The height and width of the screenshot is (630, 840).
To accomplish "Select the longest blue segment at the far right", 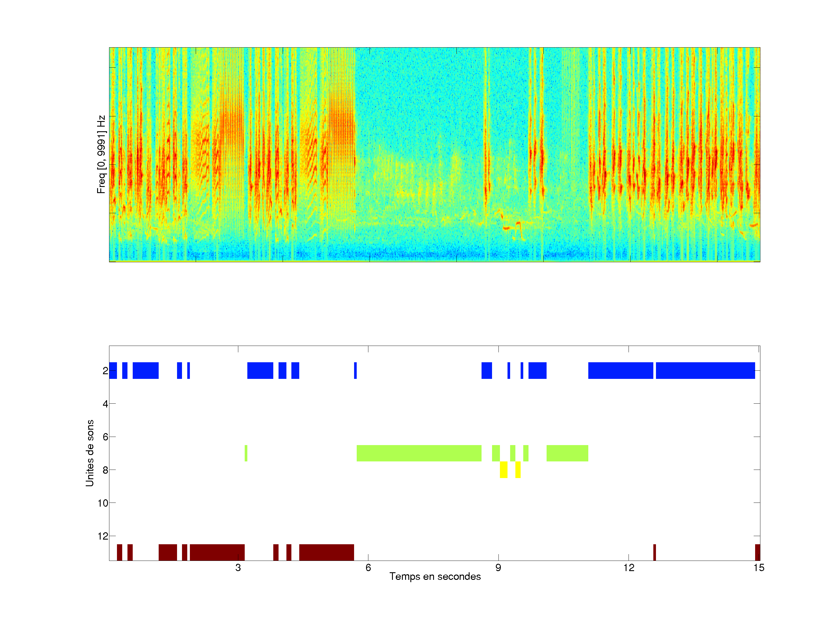I will (x=705, y=371).
